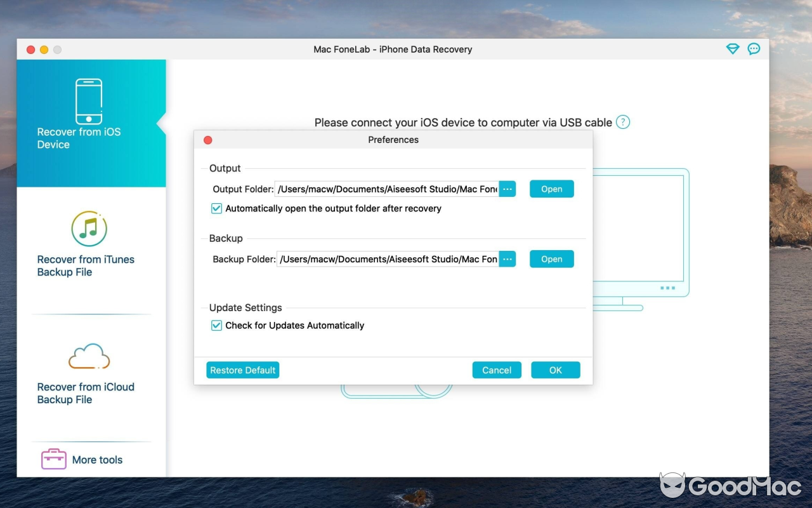Select the Mac FoneLab main window title
812x508 pixels.
pos(393,49)
